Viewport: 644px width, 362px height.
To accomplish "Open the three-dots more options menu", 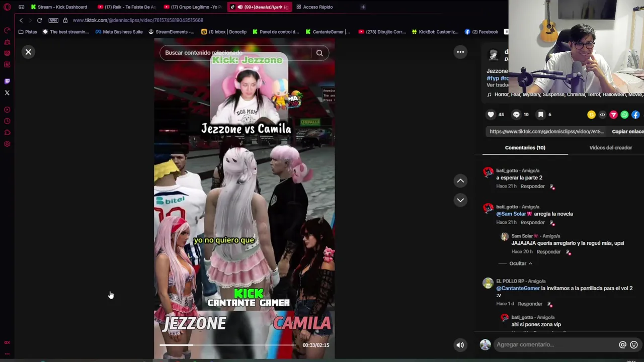I will tap(460, 52).
